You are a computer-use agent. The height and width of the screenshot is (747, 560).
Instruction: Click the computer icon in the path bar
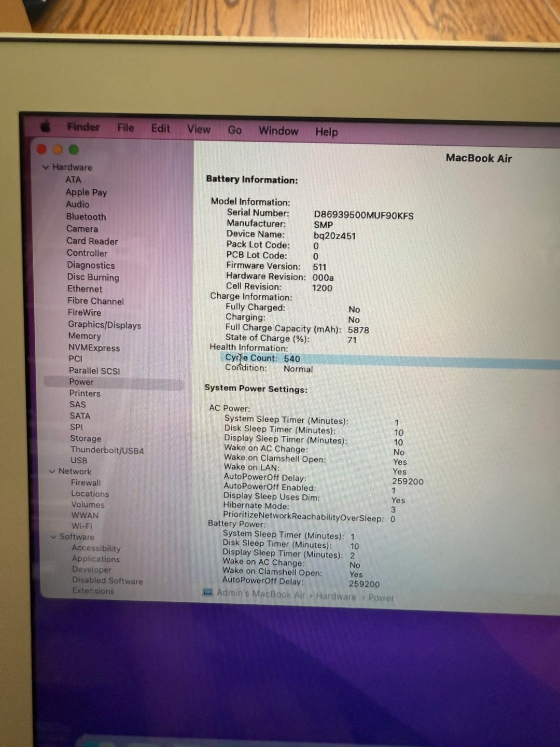208,592
